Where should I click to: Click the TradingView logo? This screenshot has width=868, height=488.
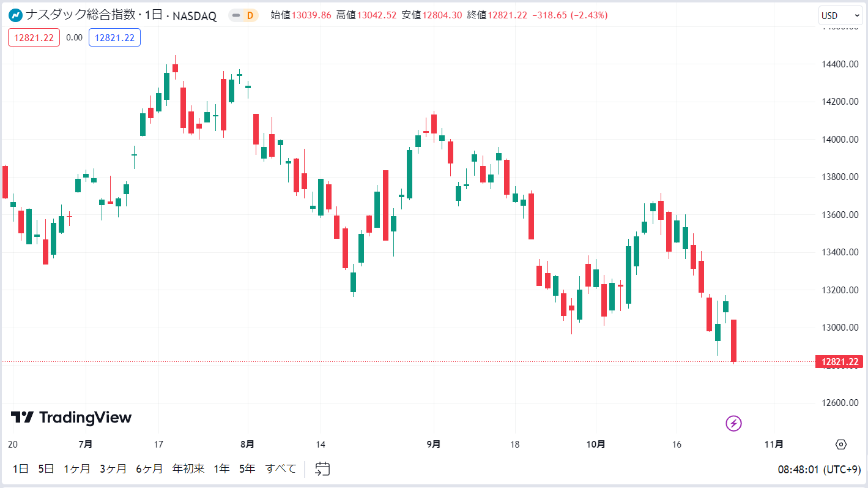71,418
